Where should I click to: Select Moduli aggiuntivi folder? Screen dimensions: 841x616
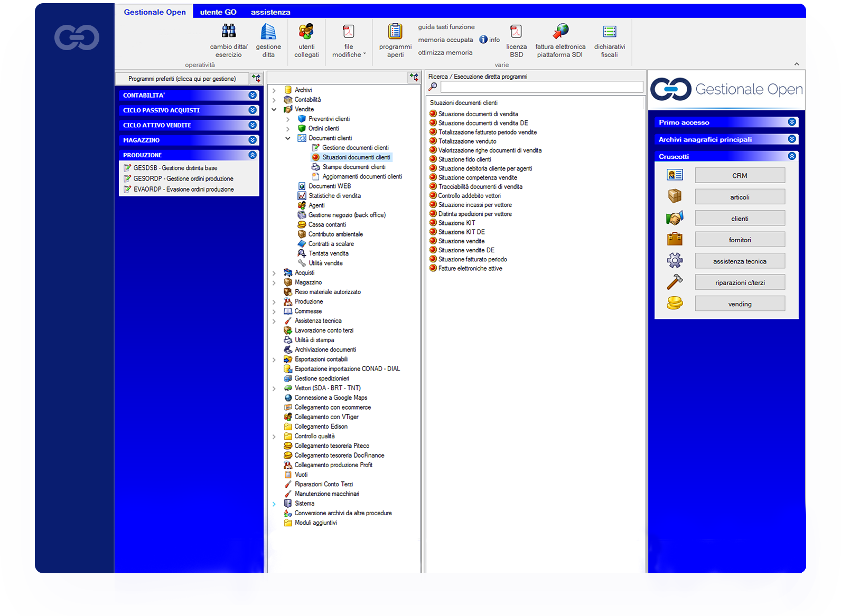point(315,523)
